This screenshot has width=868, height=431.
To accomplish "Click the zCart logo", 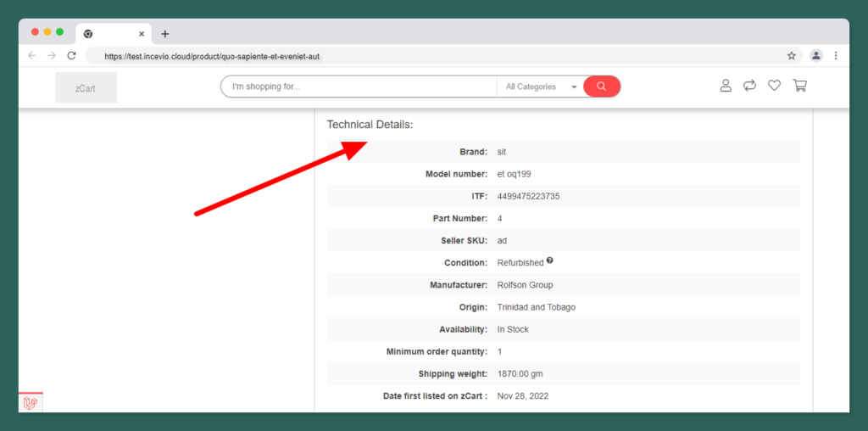I will 86,87.
